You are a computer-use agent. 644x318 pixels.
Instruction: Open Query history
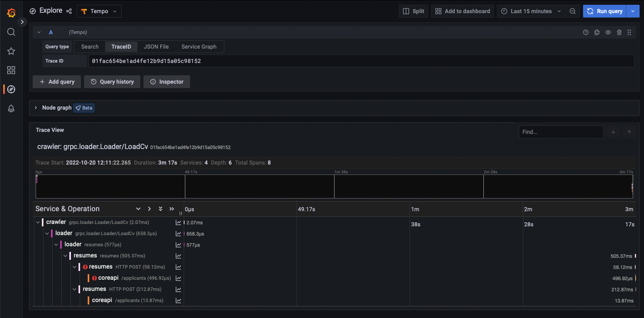112,82
